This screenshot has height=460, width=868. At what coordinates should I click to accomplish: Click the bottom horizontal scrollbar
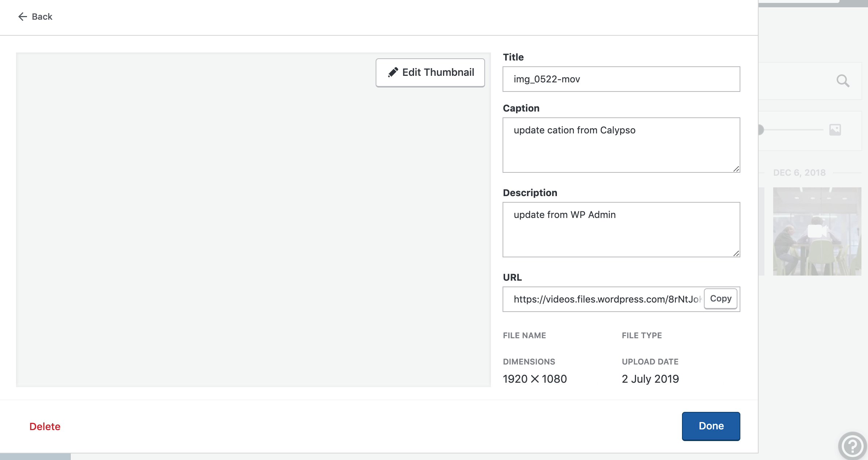(35, 457)
